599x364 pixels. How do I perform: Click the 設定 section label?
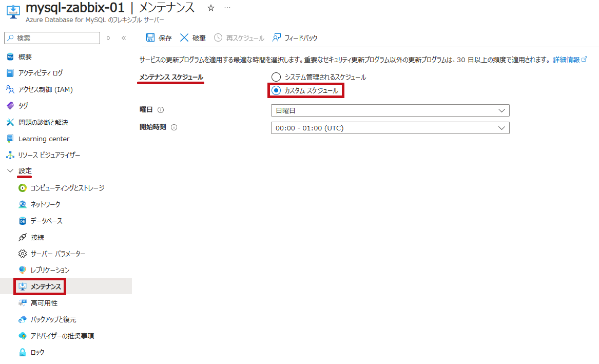coord(25,171)
